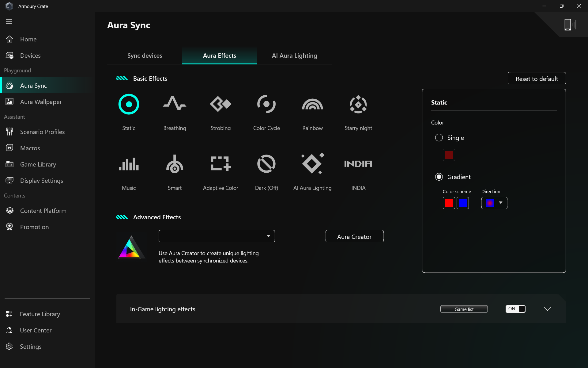Click the Content Platform layers icon
The height and width of the screenshot is (368, 588).
(x=9, y=211)
